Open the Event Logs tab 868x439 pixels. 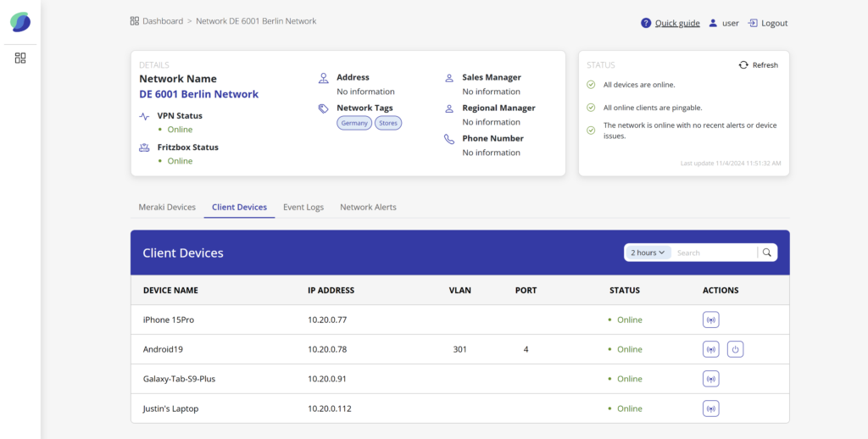303,207
